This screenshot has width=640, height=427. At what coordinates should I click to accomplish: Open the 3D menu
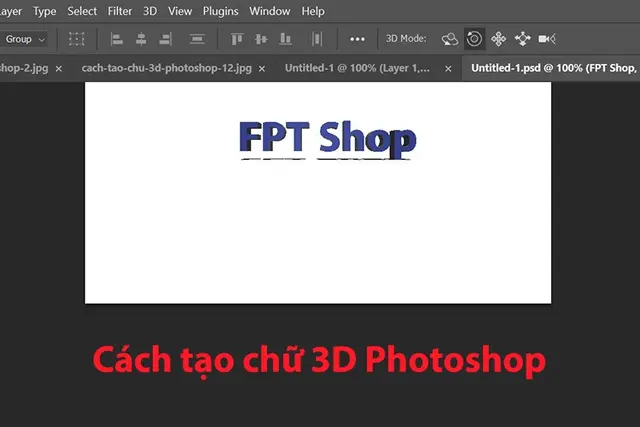click(x=150, y=11)
